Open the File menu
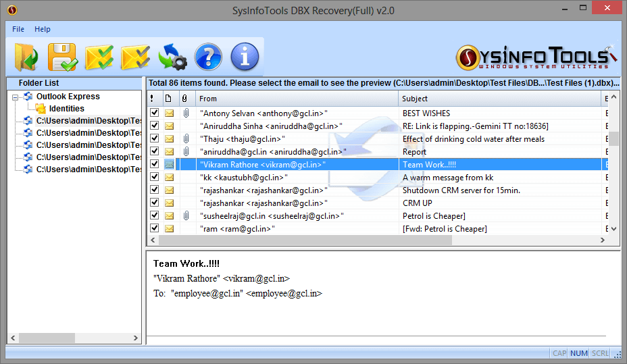Screen dimensions: 627x364 point(18,29)
